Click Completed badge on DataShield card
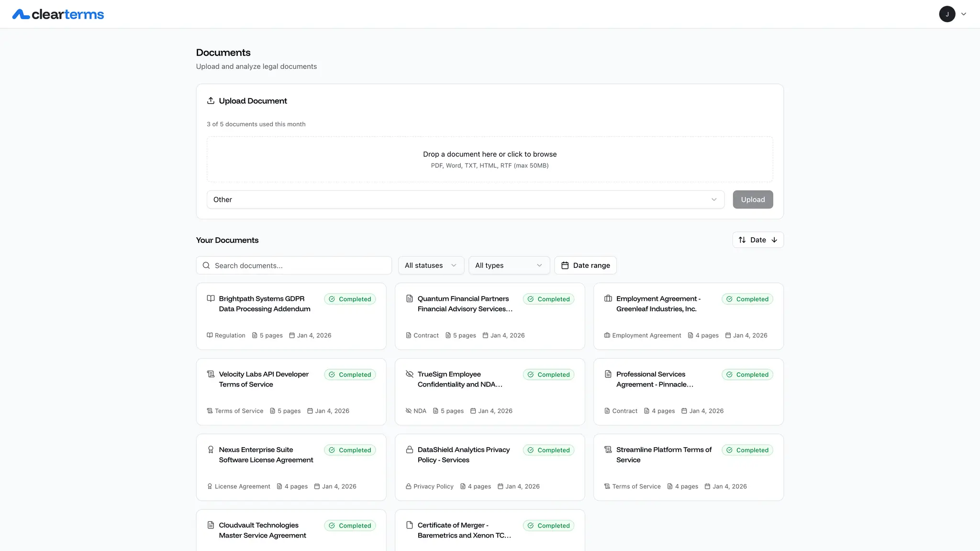 click(548, 450)
